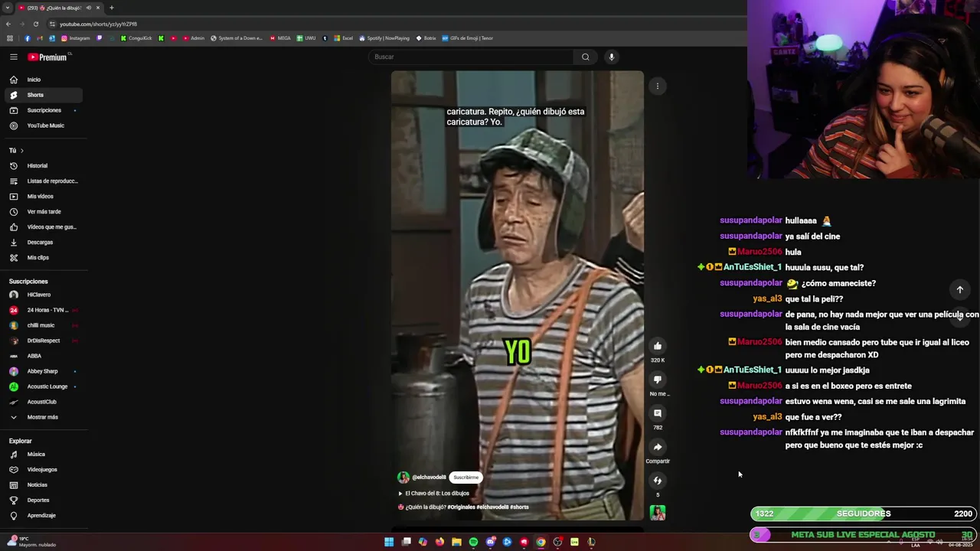This screenshot has height=551, width=980.
Task: Open Mis clips in the sidebar
Action: click(43, 257)
